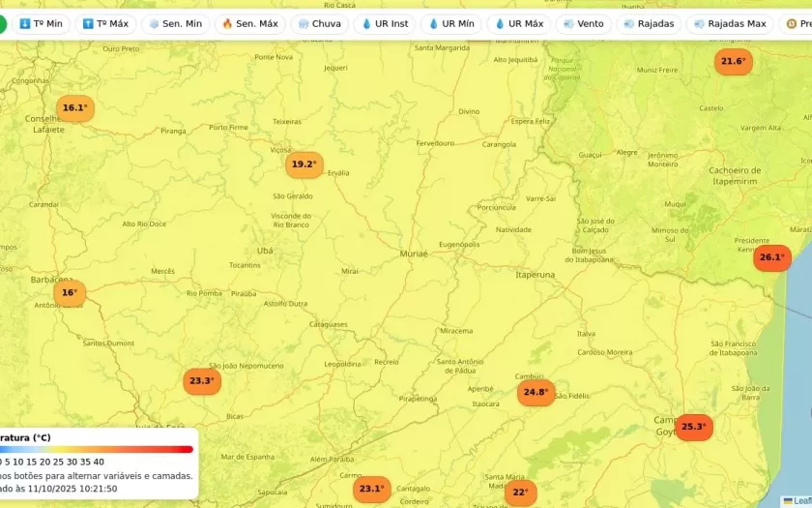Enable the Sen. Min layer button

pyautogui.click(x=175, y=24)
